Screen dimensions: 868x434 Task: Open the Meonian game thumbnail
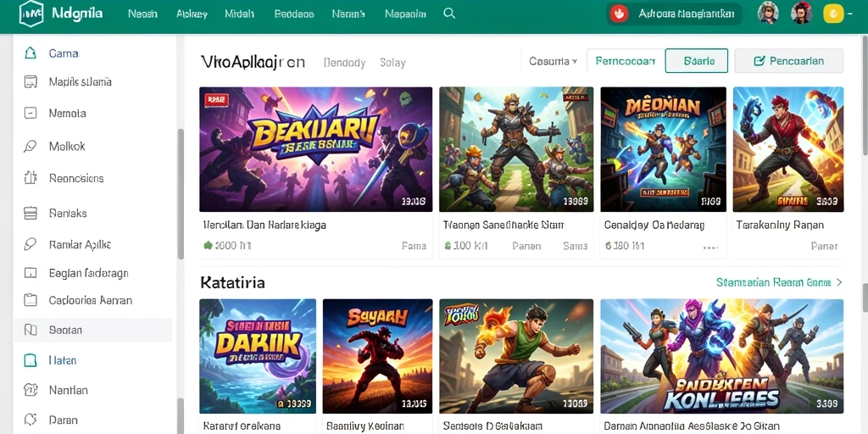[x=663, y=149]
